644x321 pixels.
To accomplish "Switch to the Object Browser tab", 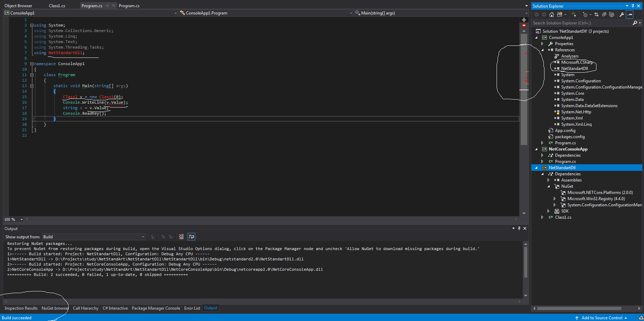I will click(x=18, y=6).
